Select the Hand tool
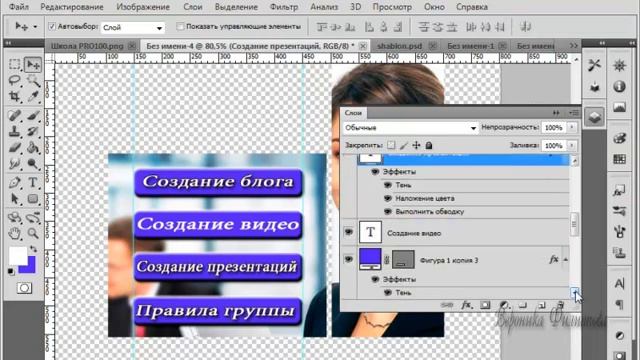The image size is (640, 360). click(x=15, y=233)
